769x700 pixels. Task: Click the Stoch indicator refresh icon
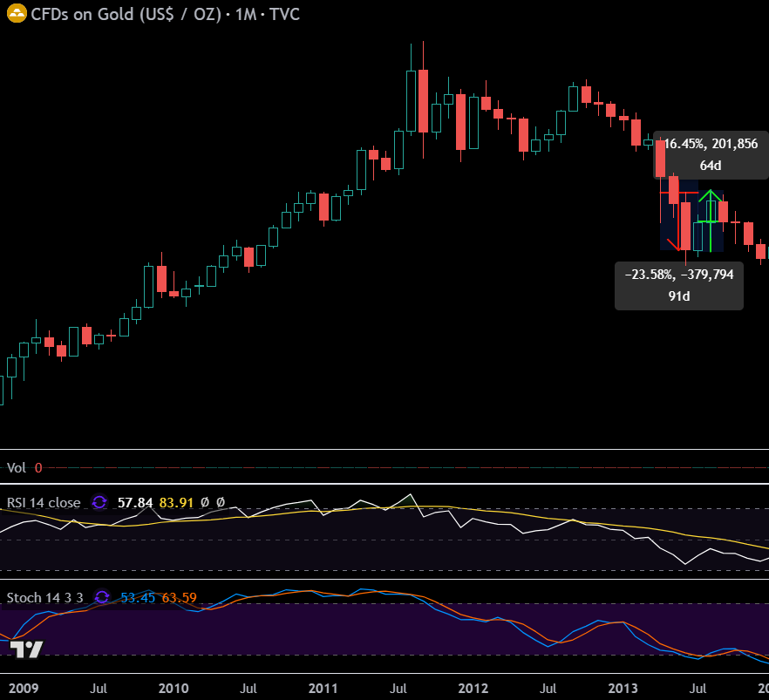pos(102,597)
